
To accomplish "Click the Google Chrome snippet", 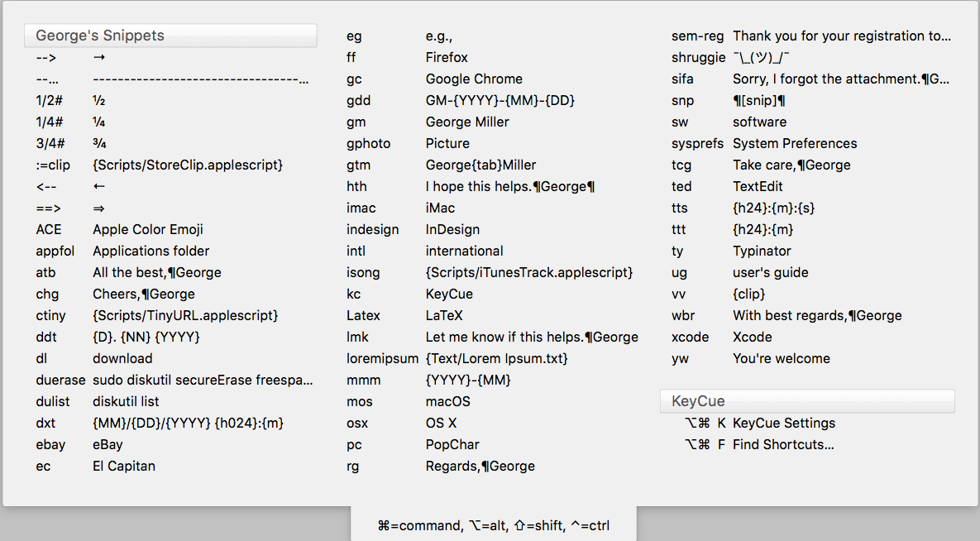I will click(474, 79).
